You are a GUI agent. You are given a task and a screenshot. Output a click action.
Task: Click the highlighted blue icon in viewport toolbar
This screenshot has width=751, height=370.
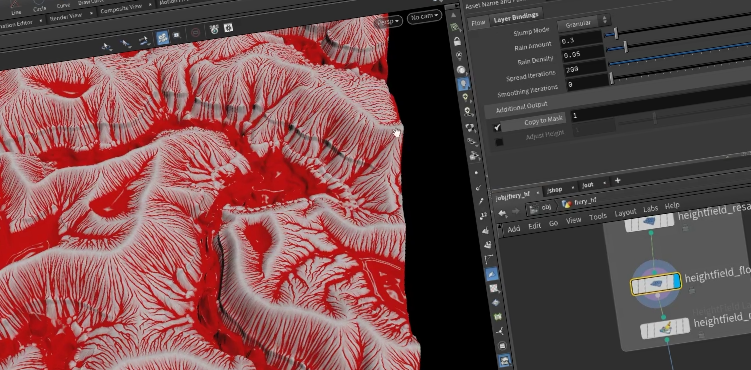click(163, 38)
